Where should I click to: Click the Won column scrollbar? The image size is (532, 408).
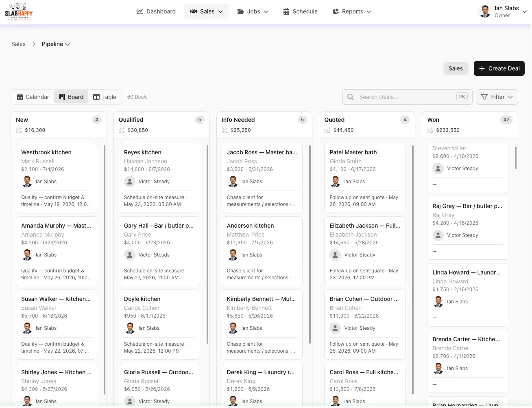click(x=516, y=158)
